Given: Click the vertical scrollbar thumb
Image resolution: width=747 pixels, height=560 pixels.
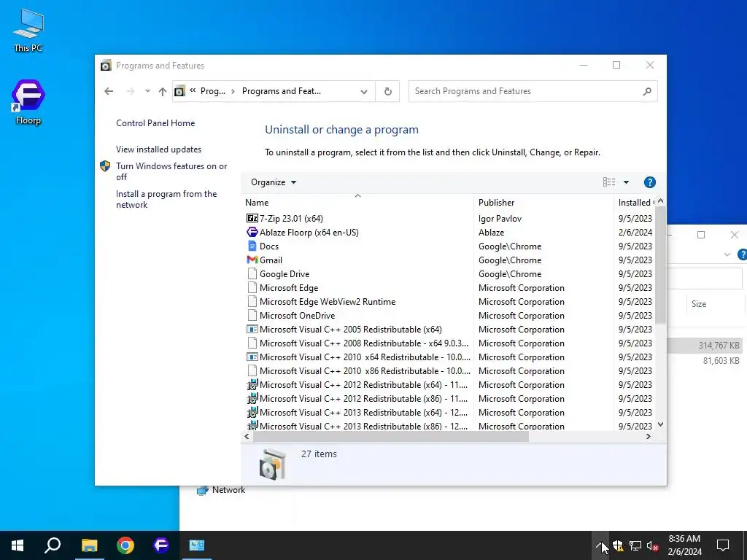Looking at the screenshot, I should click(660, 265).
